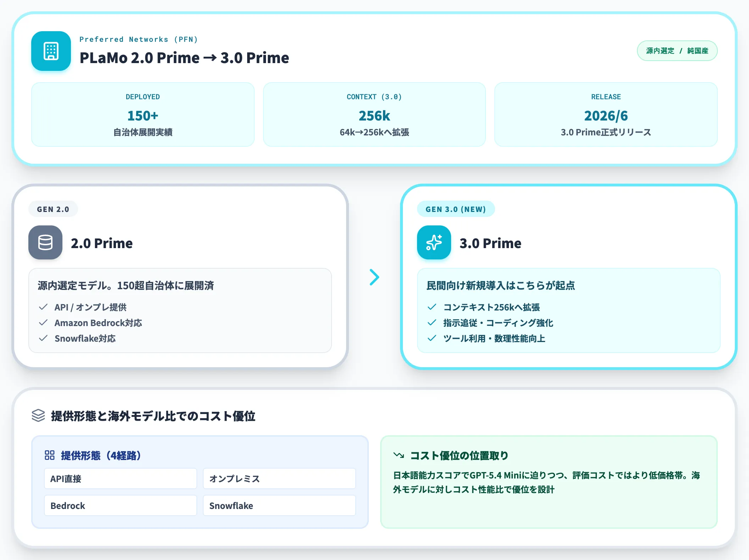The height and width of the screenshot is (560, 749).
Task: Select the Bedrock delivery option
Action: [121, 505]
